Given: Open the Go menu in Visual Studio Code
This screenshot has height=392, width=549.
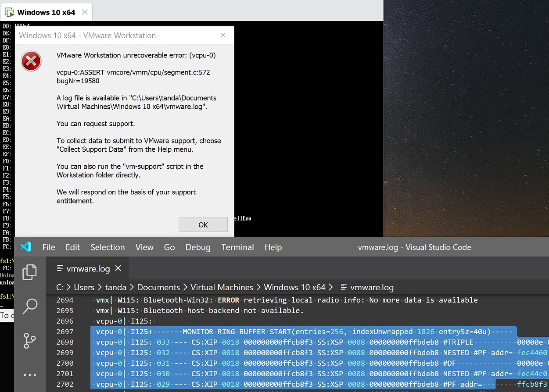Looking at the screenshot, I should click(169, 247).
